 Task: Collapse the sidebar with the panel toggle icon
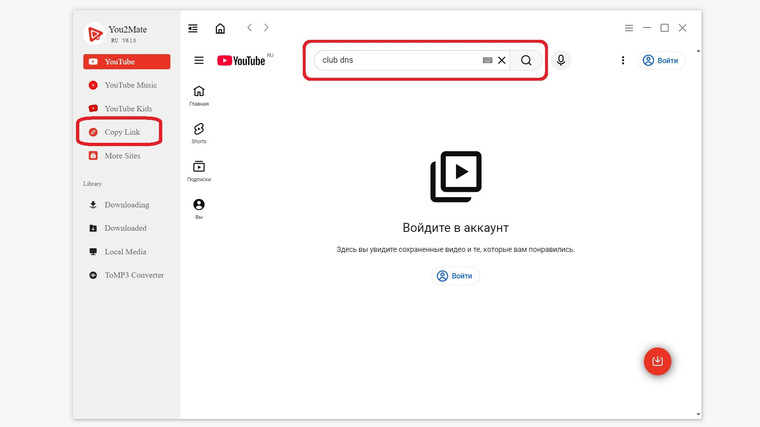tap(193, 28)
